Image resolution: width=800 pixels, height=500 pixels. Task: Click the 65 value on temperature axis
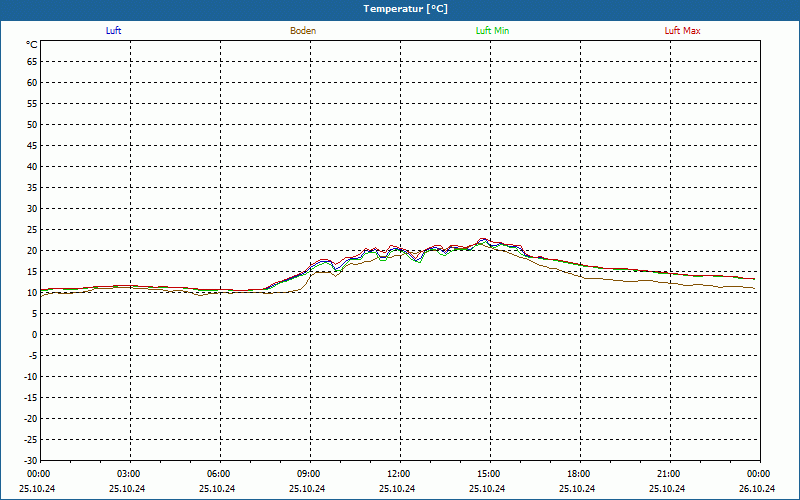[32, 62]
